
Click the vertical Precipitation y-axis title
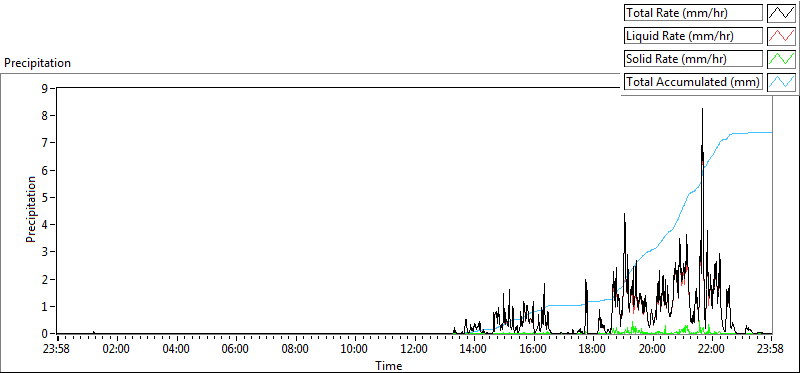[31, 209]
